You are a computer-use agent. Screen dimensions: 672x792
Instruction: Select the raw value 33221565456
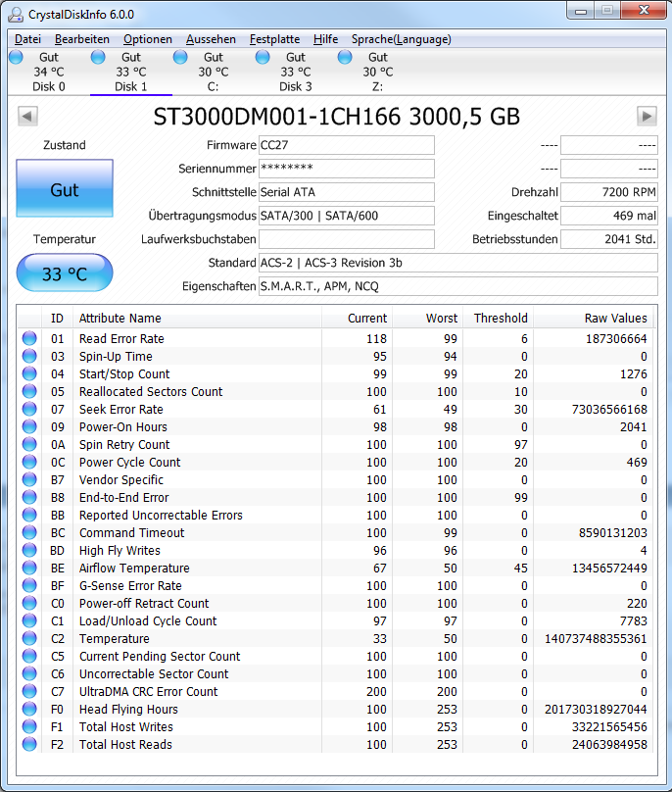(x=609, y=727)
